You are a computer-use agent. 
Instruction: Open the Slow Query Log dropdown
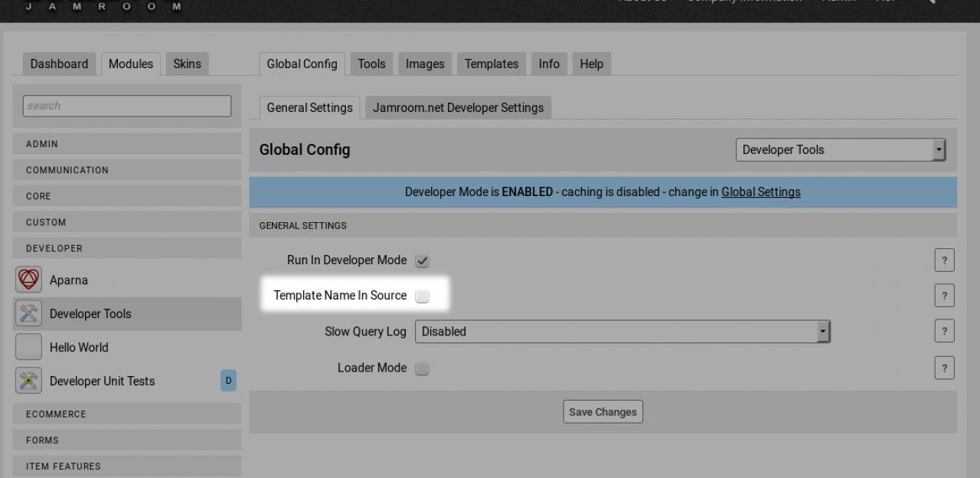pos(622,332)
